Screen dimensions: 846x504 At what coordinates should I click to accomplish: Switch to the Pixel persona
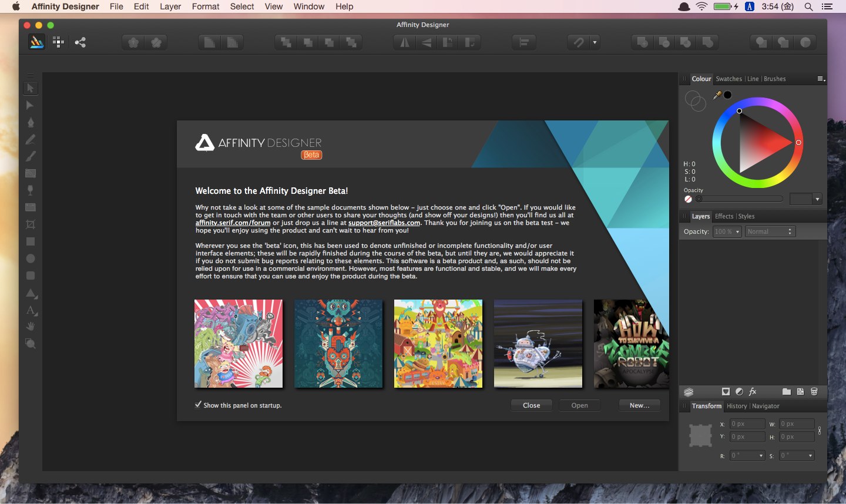click(x=58, y=42)
